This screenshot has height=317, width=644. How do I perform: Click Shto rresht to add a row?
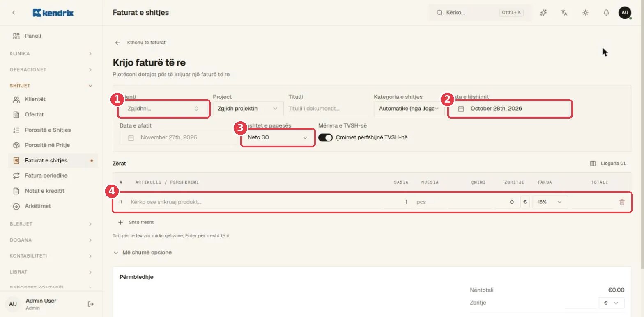[136, 222]
